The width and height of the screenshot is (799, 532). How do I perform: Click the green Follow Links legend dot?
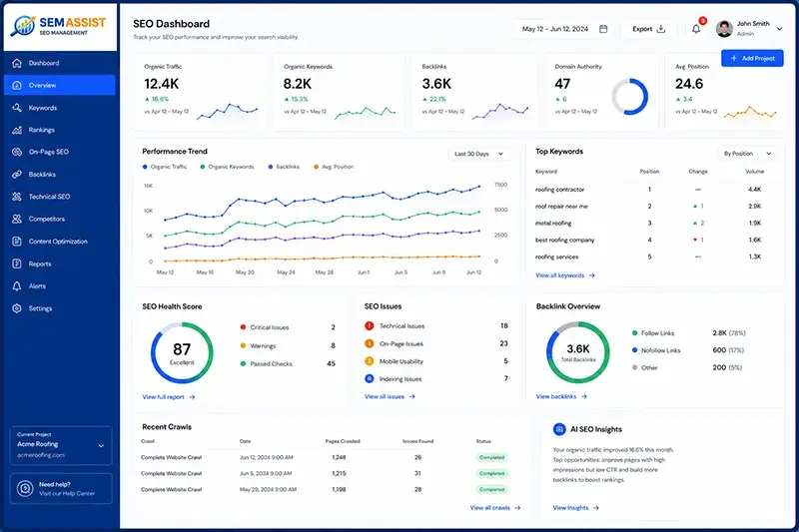click(x=634, y=333)
